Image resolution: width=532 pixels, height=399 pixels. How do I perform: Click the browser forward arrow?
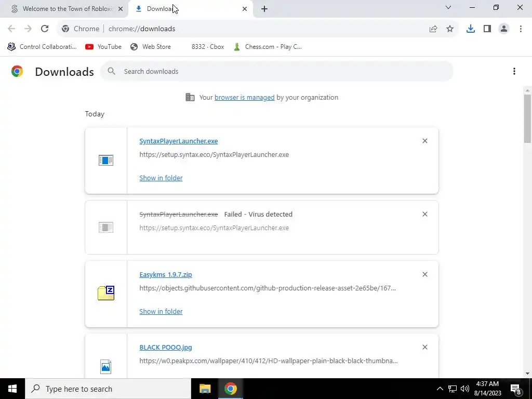pos(28,29)
